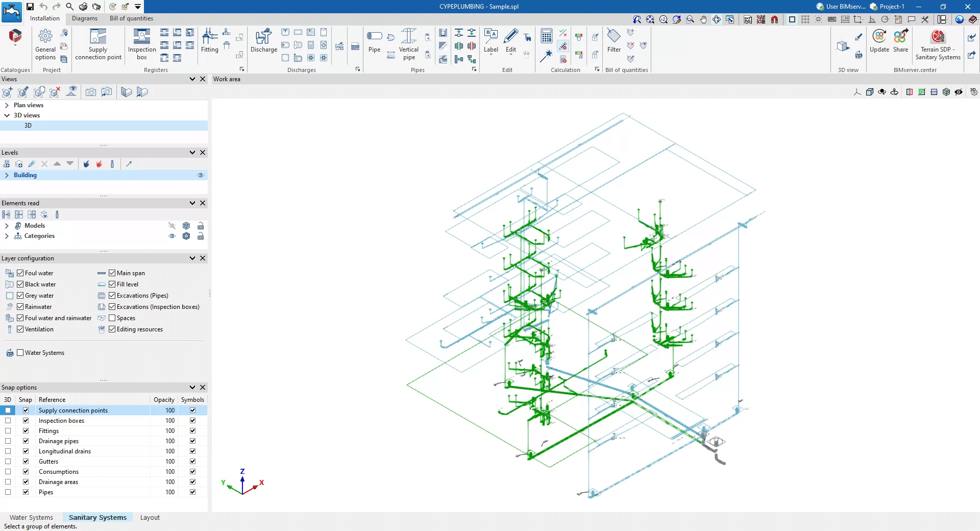This screenshot has width=980, height=531.
Task: Switch to the Layout bottom tab
Action: click(x=150, y=517)
